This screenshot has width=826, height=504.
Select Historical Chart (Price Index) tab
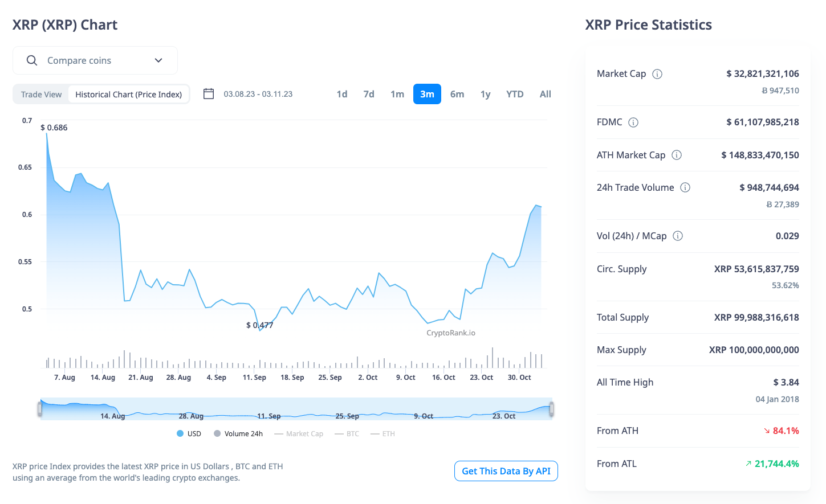click(128, 95)
